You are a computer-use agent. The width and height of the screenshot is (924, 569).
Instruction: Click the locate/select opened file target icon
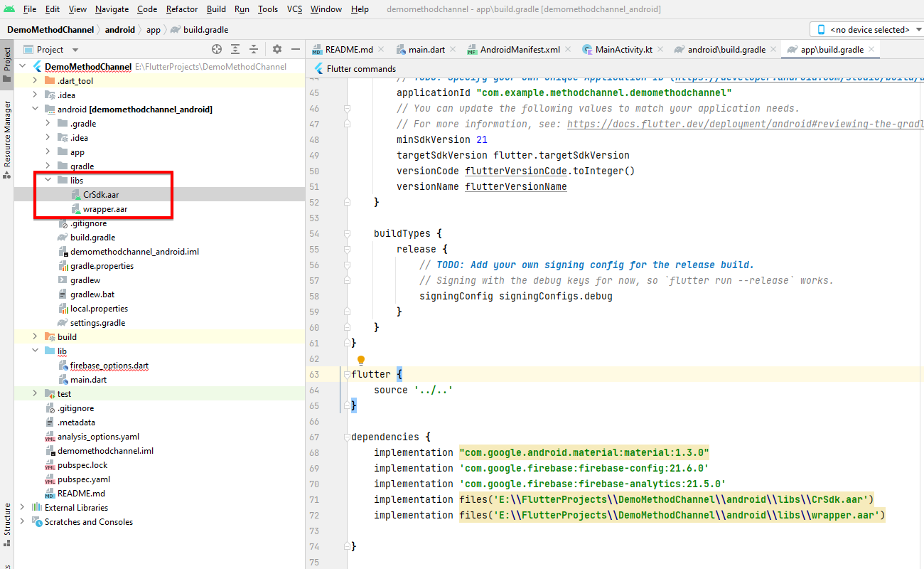click(x=217, y=49)
